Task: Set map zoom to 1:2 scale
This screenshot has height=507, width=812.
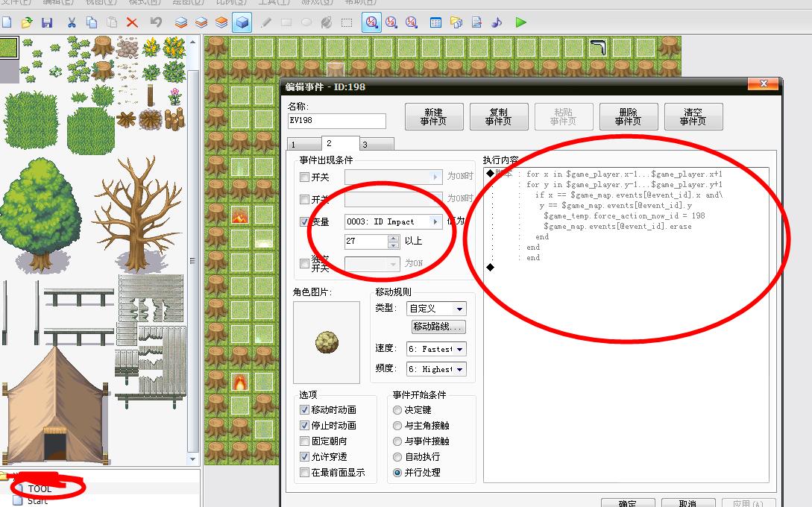Action: [391, 22]
